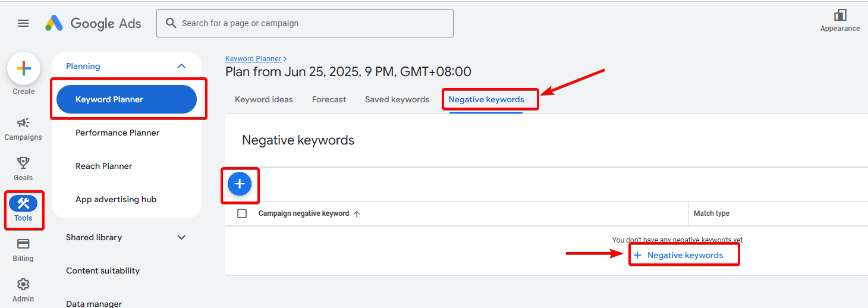Sort by Campaign negative keyword column
The height and width of the screenshot is (308, 868).
(309, 213)
